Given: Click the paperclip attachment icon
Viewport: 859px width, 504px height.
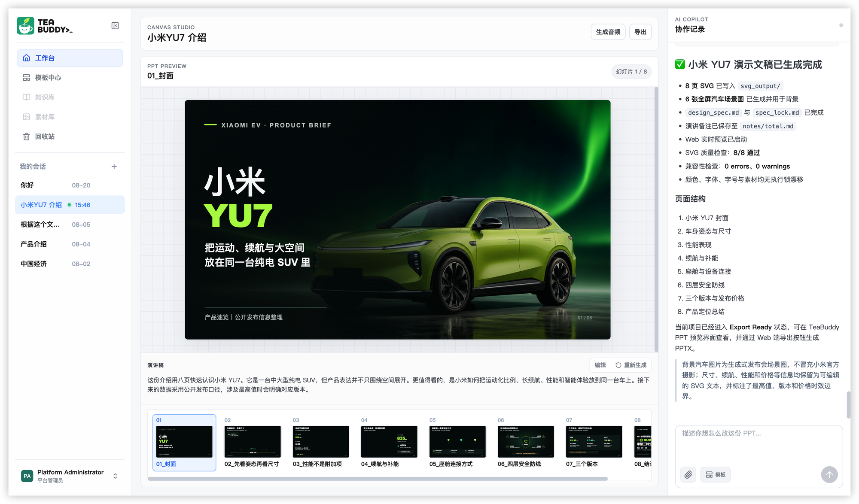Looking at the screenshot, I should pos(688,475).
